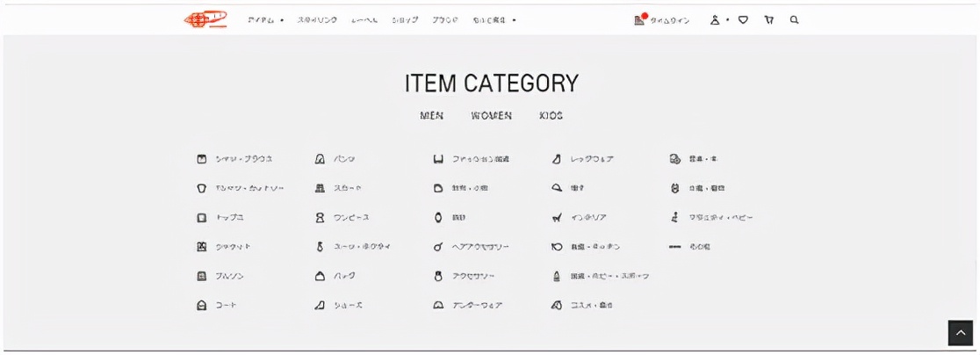The height and width of the screenshot is (355, 980).
Task: Switch to the WOMEN tab
Action: (491, 115)
